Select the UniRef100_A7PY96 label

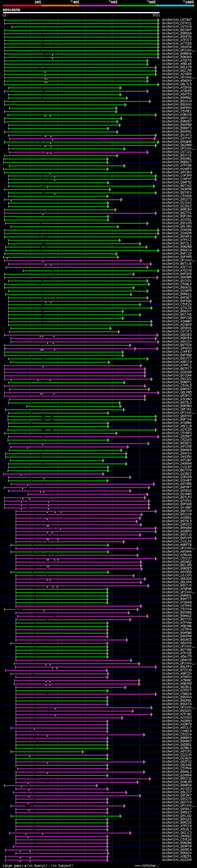177,165
